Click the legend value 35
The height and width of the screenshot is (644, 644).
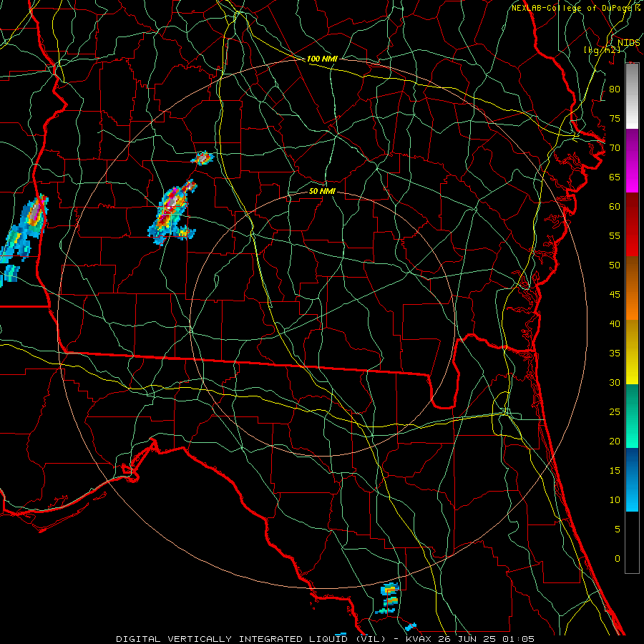615,353
